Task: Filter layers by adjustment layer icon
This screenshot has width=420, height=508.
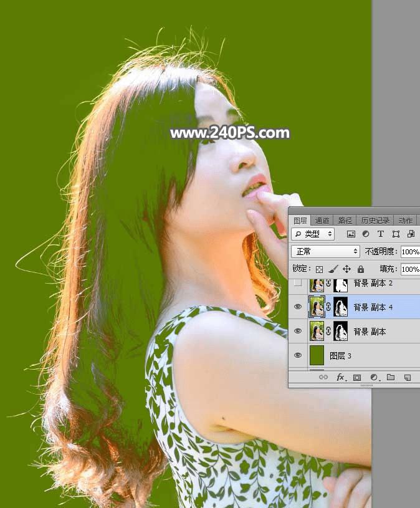Action: click(x=366, y=234)
